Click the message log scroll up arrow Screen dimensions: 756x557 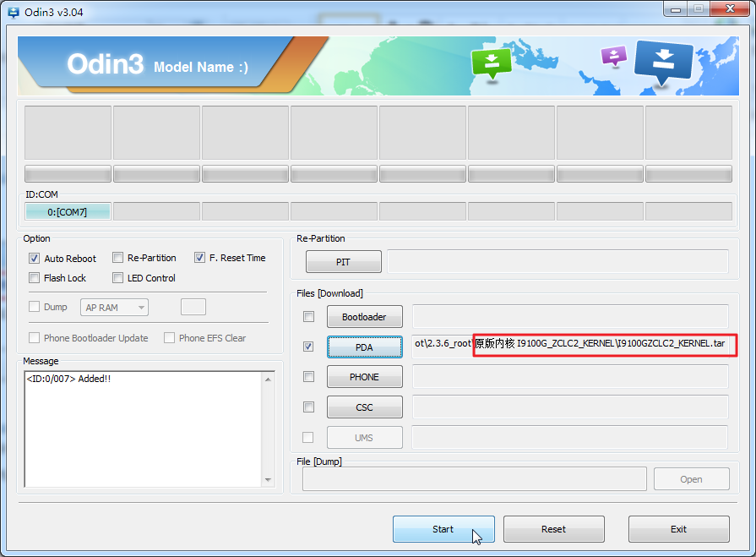click(x=268, y=380)
